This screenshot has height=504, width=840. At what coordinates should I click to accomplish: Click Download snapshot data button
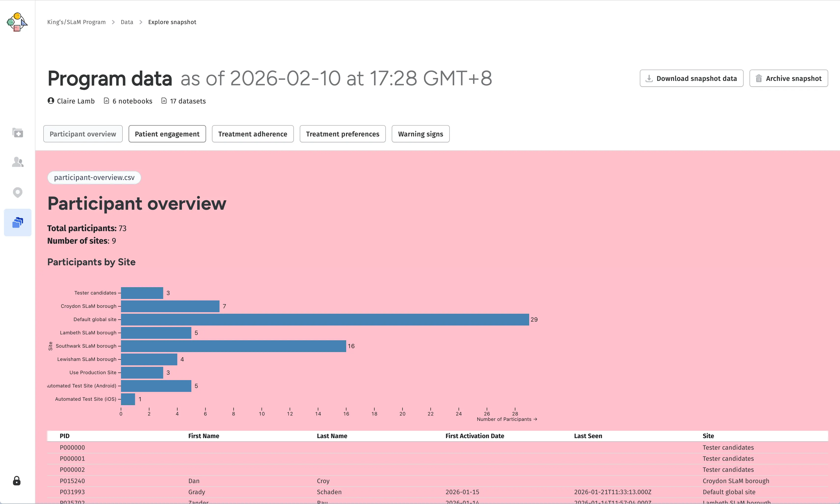pos(691,78)
